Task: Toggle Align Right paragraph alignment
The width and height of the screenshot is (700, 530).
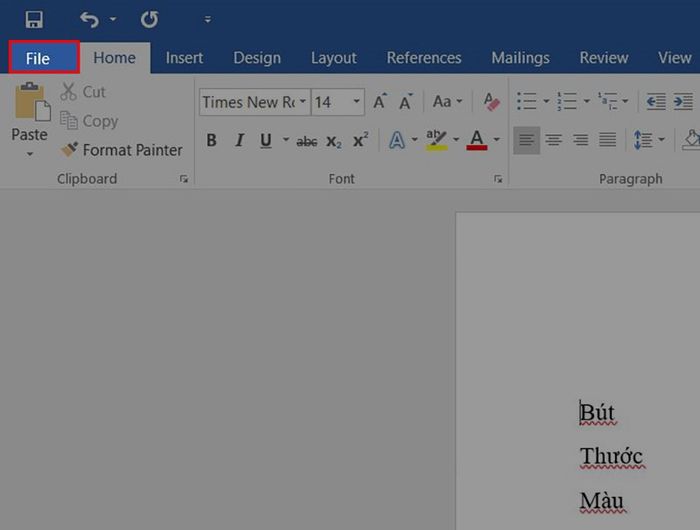Action: point(580,140)
